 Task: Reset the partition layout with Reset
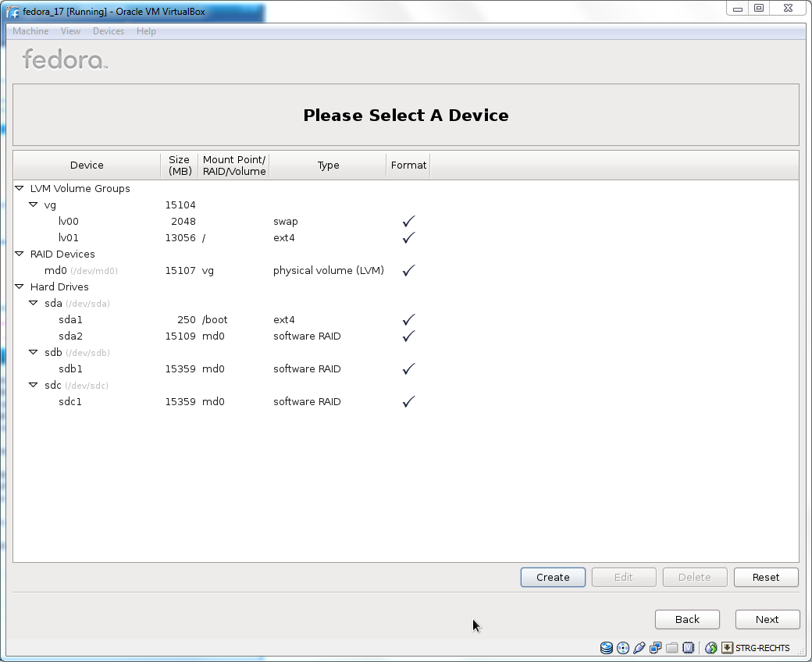tap(766, 577)
